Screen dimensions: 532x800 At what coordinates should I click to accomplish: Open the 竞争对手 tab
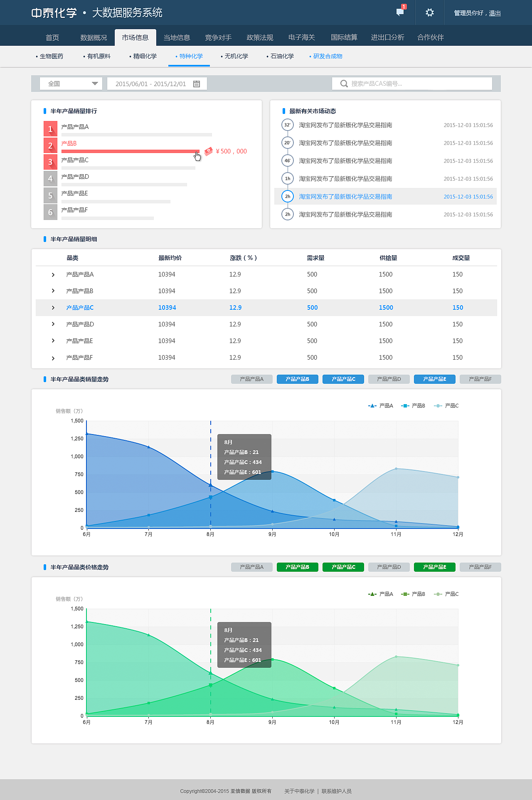tap(219, 37)
